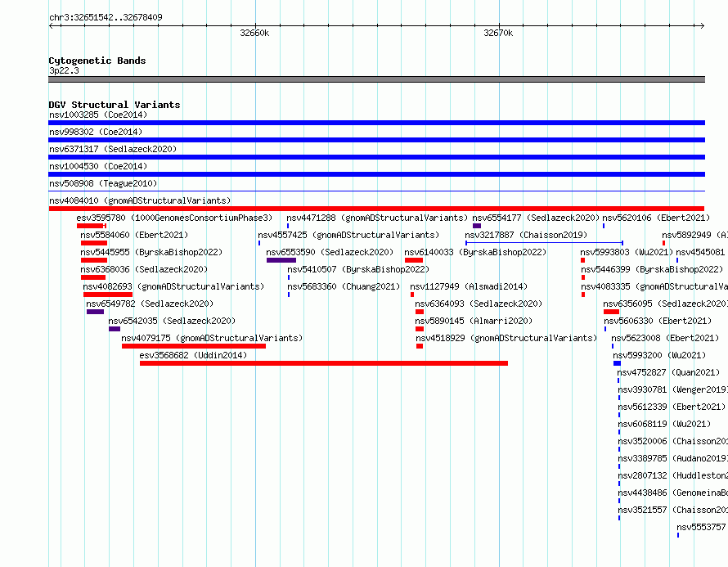
Task: Click the Cytogenetic Bands track title
Action: click(97, 61)
